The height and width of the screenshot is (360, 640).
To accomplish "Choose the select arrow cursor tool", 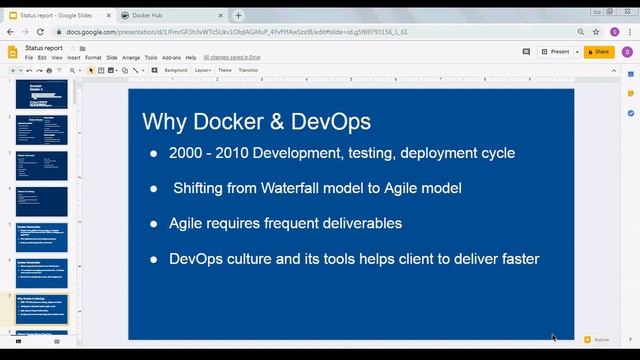I will point(91,71).
